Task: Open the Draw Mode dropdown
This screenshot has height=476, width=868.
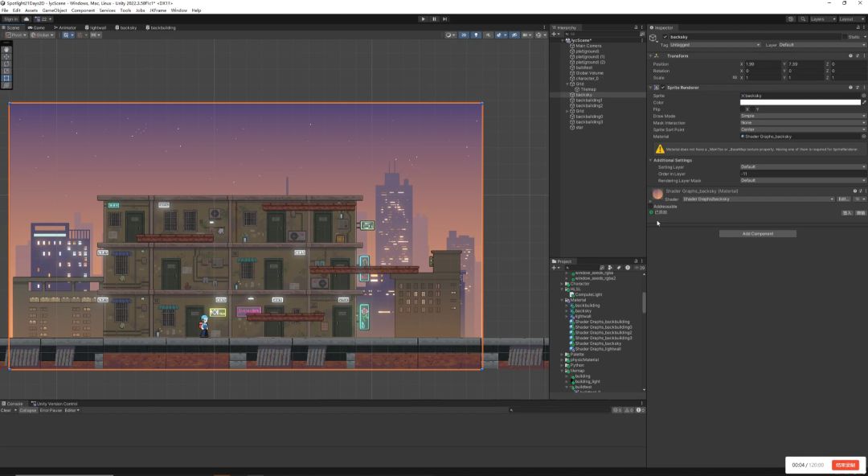Action: point(802,116)
